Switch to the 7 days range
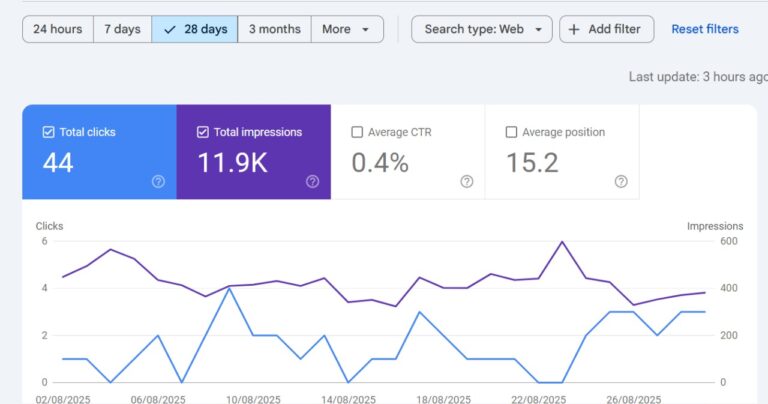Viewport: 768px width, 404px height. point(122,29)
